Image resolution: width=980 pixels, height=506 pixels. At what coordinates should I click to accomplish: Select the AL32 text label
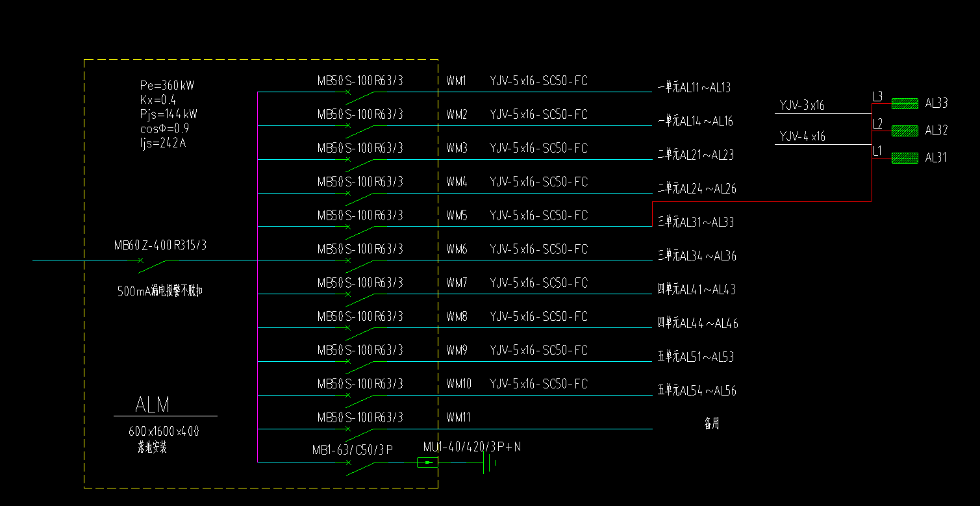point(936,131)
